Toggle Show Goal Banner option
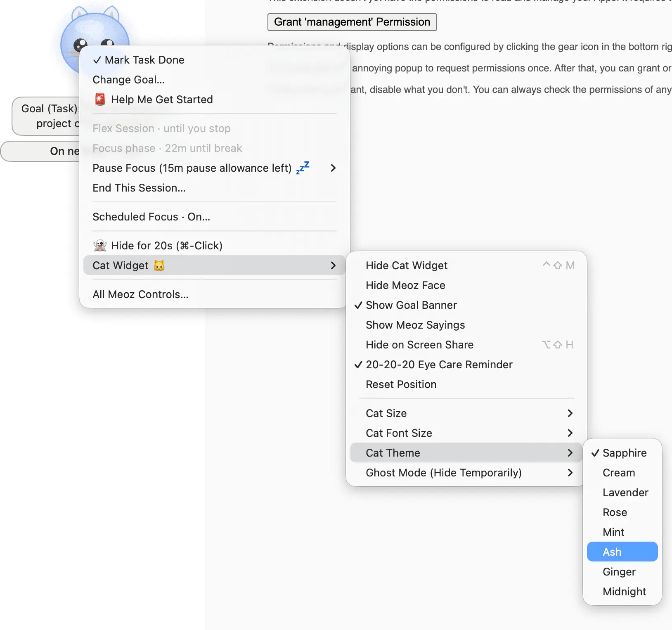This screenshot has height=630, width=672. point(466,305)
